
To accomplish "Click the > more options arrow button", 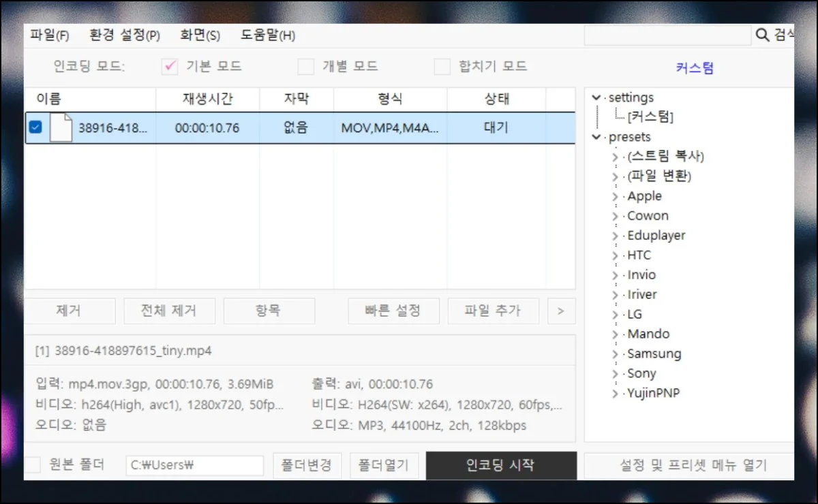I will click(x=560, y=311).
